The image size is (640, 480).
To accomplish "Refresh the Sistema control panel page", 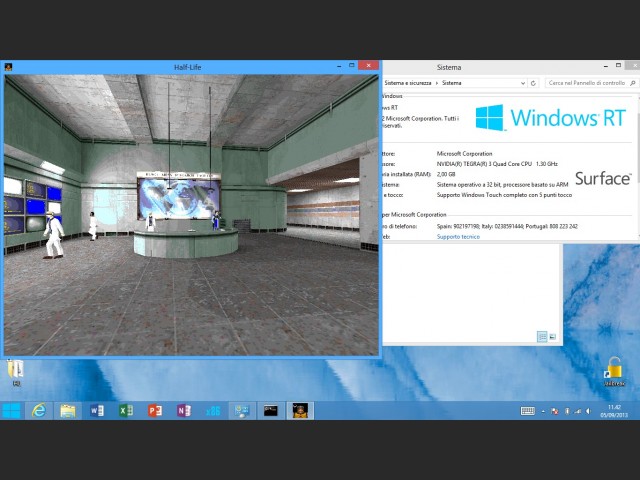I will (533, 83).
